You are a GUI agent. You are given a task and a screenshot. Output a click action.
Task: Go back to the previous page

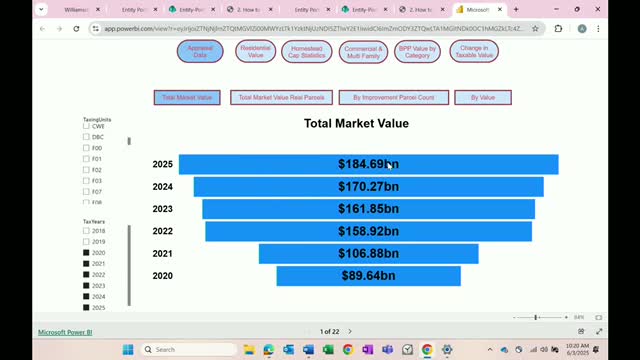[x=42, y=29]
